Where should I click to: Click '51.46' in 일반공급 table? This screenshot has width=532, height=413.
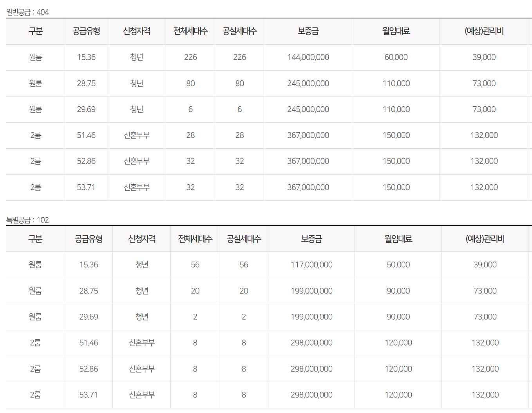tap(86, 135)
